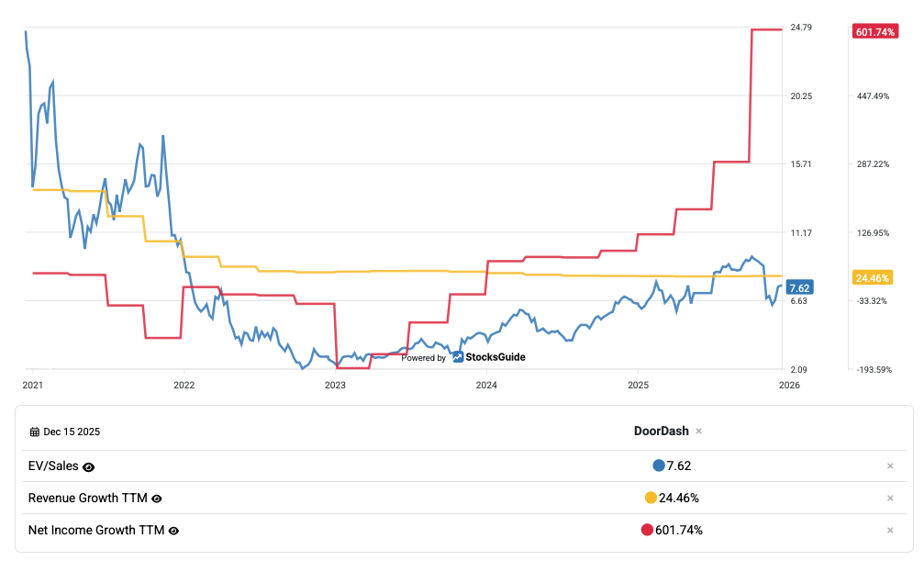Click the calendar icon beside Dec 15 2025
Screen dimensions: 924x561
click(35, 432)
